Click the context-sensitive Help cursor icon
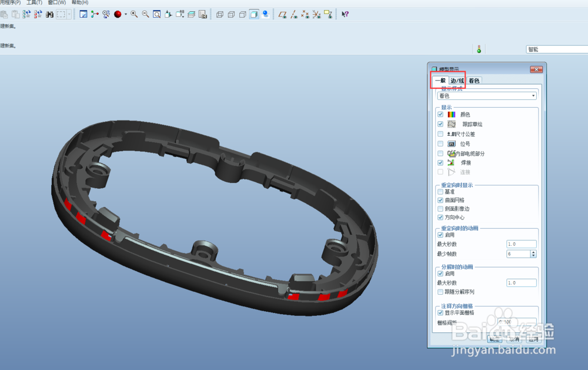The width and height of the screenshot is (588, 370). tap(345, 14)
